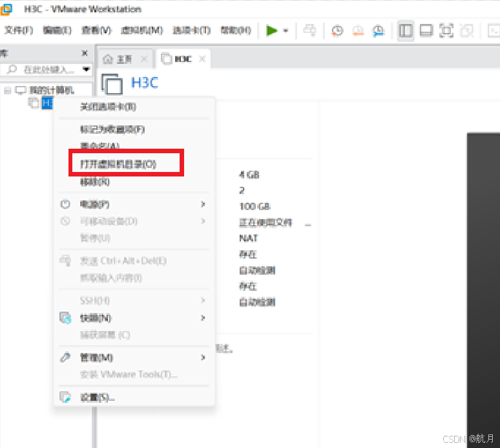The width and height of the screenshot is (500, 448).
Task: Close the H3C tab
Action: click(x=202, y=59)
